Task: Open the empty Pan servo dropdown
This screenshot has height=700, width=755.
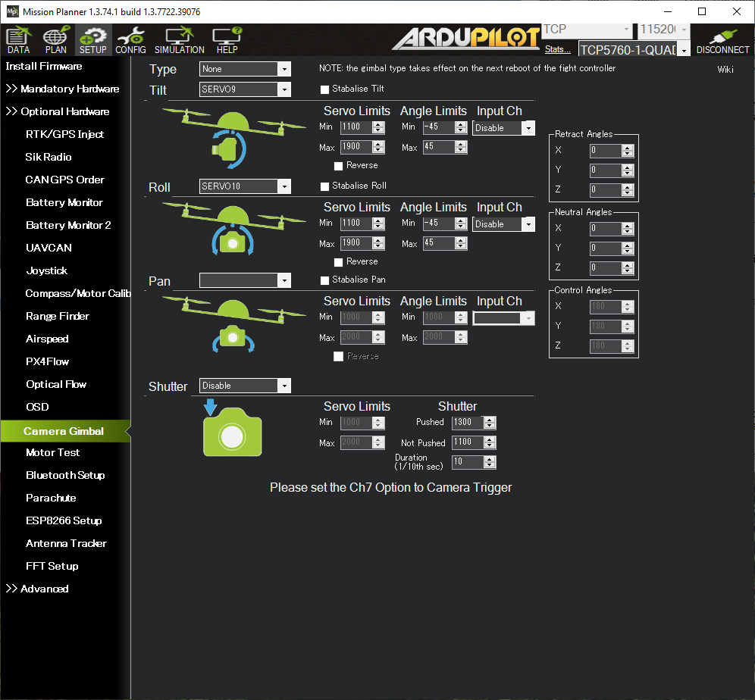Action: pyautogui.click(x=245, y=280)
